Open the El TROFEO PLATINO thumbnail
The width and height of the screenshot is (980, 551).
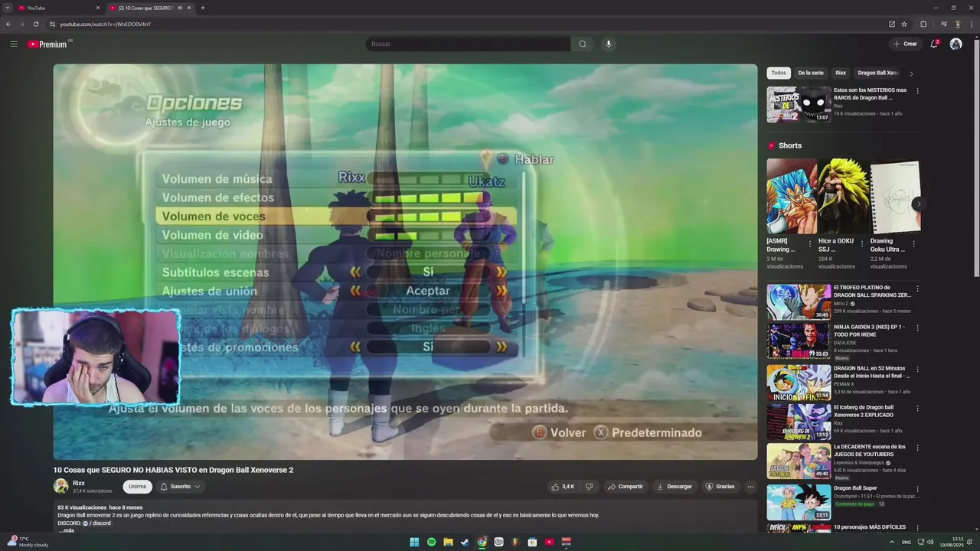click(799, 302)
